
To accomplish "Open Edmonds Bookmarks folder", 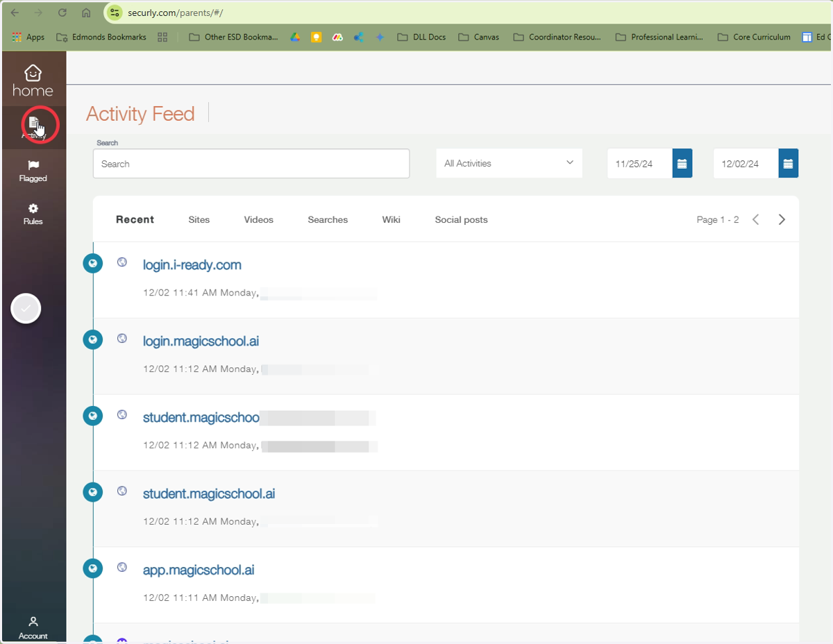I will tap(101, 37).
